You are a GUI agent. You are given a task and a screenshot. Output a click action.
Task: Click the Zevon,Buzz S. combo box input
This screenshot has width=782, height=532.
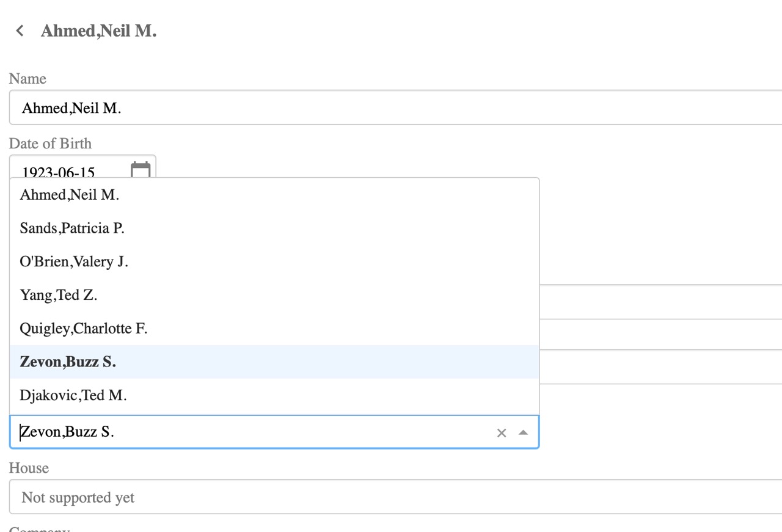[x=244, y=432]
